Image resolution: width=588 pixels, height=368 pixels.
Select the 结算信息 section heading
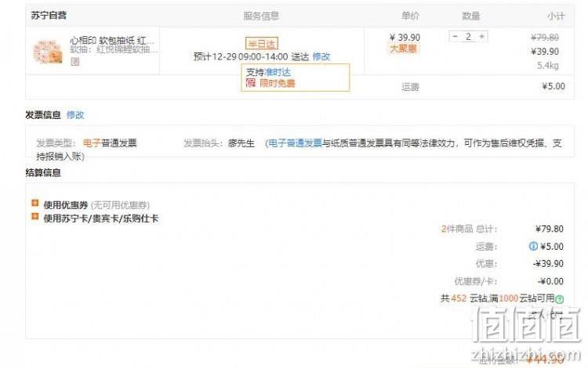(43, 172)
